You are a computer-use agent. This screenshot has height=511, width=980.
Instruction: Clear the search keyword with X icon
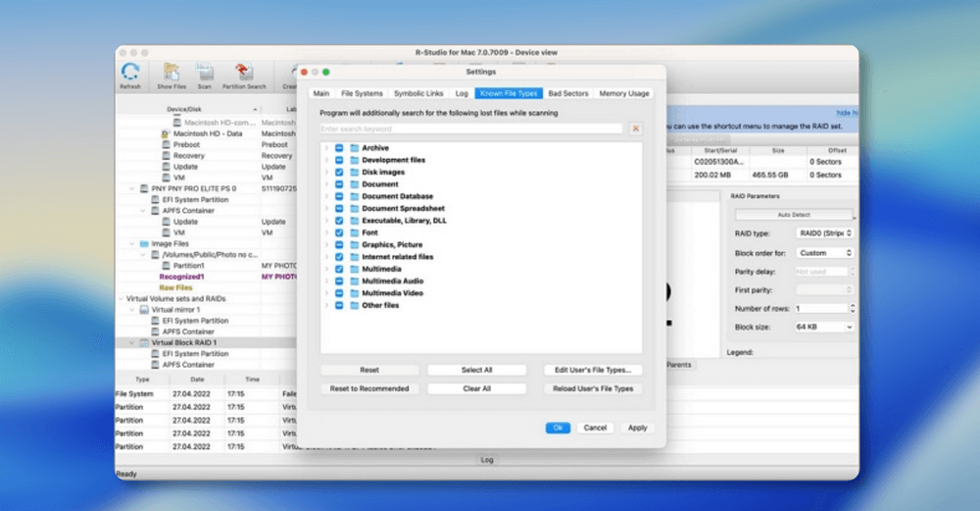tap(636, 128)
